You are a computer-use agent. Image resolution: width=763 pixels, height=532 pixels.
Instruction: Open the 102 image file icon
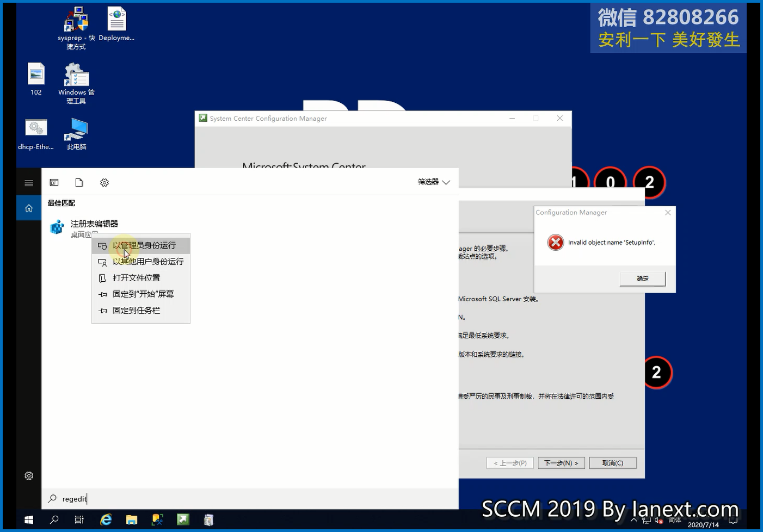pyautogui.click(x=36, y=79)
